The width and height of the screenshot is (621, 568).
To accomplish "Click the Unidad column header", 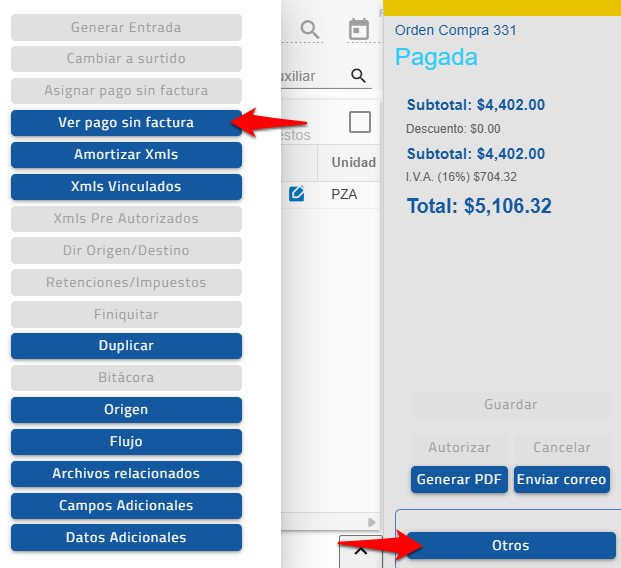I will point(353,163).
